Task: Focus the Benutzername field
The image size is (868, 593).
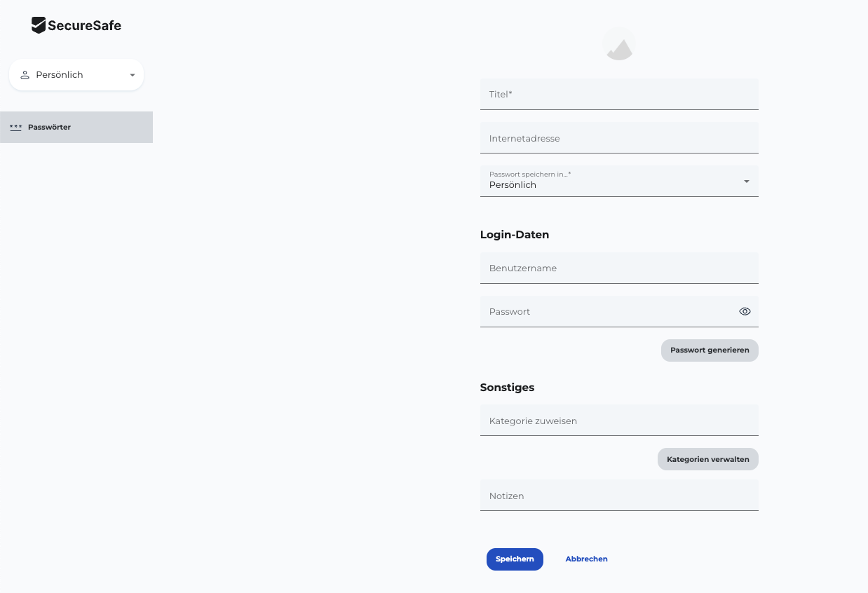Action: point(619,268)
